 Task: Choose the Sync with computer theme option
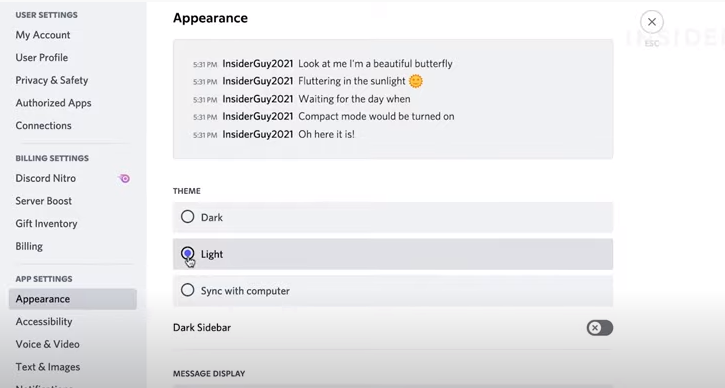[x=393, y=290]
